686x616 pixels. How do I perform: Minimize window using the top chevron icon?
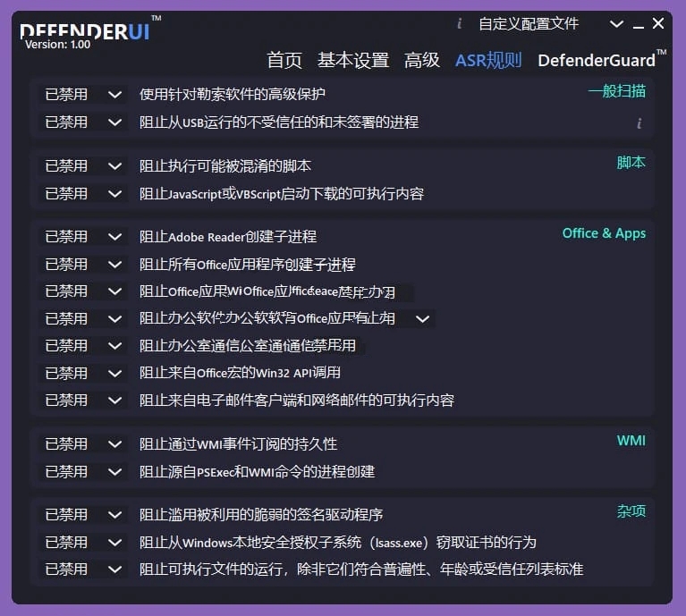coord(616,24)
